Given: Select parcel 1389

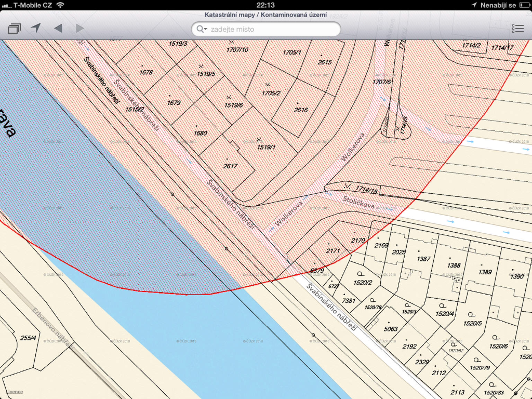Looking at the screenshot, I should tap(485, 272).
